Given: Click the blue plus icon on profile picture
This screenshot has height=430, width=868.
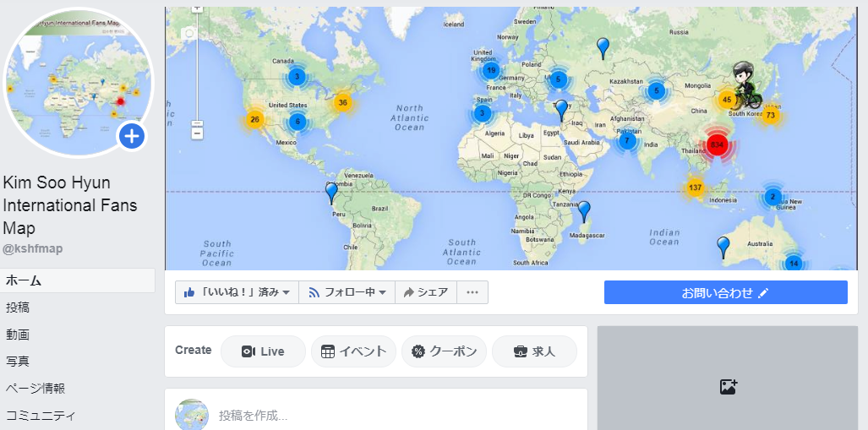Looking at the screenshot, I should coord(132,136).
